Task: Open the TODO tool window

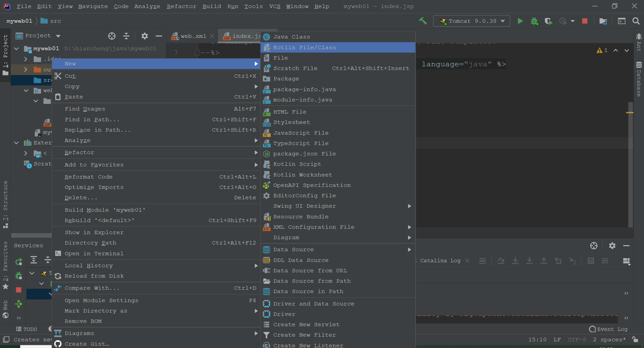Action: pyautogui.click(x=27, y=329)
